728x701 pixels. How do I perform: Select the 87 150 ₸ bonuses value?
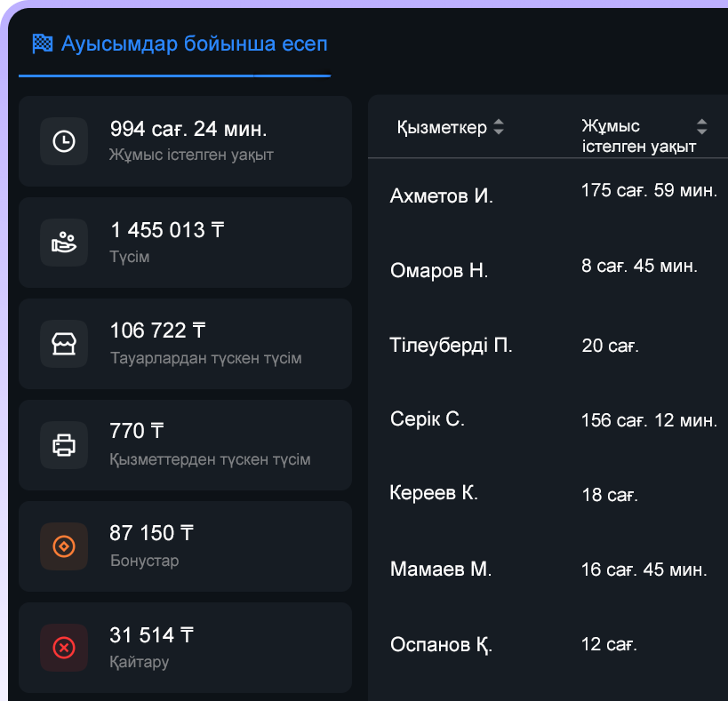coord(152,533)
